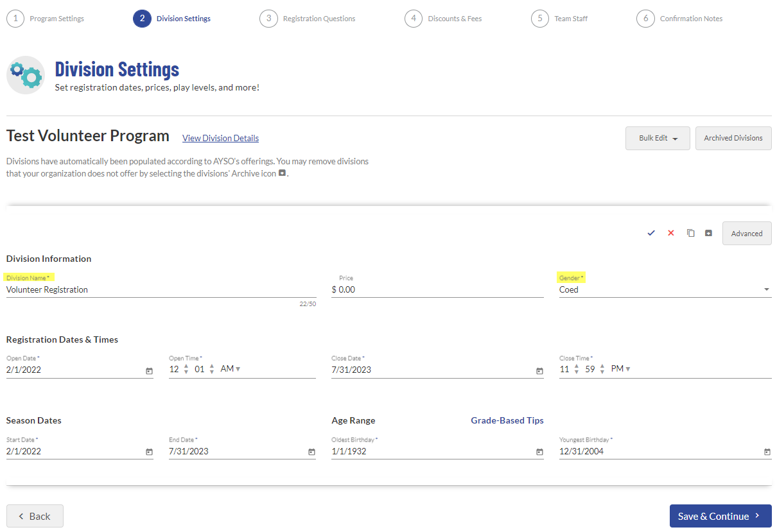The width and height of the screenshot is (777, 532).
Task: Open the Open Date calendar picker
Action: 149,370
